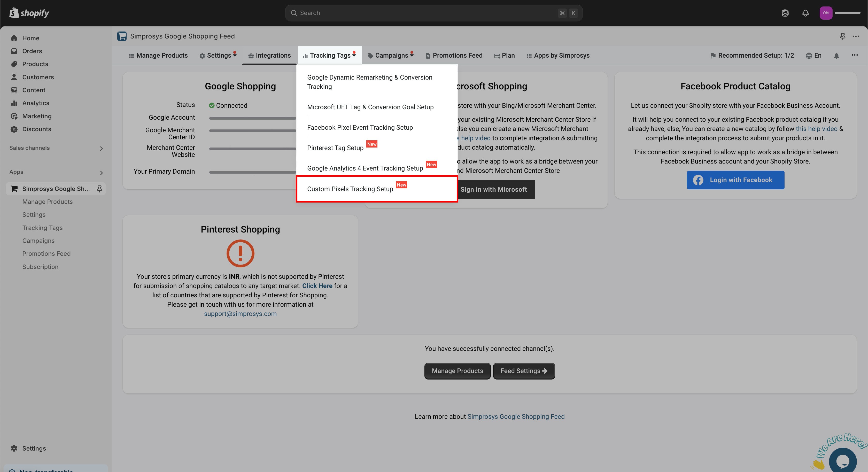Screen dimensions: 868x472
Task: Open the En language selector
Action: point(813,56)
